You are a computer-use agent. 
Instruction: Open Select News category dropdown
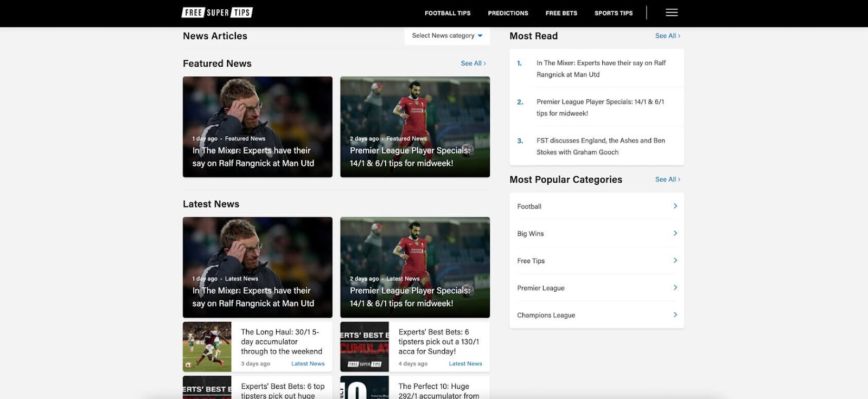pyautogui.click(x=447, y=36)
